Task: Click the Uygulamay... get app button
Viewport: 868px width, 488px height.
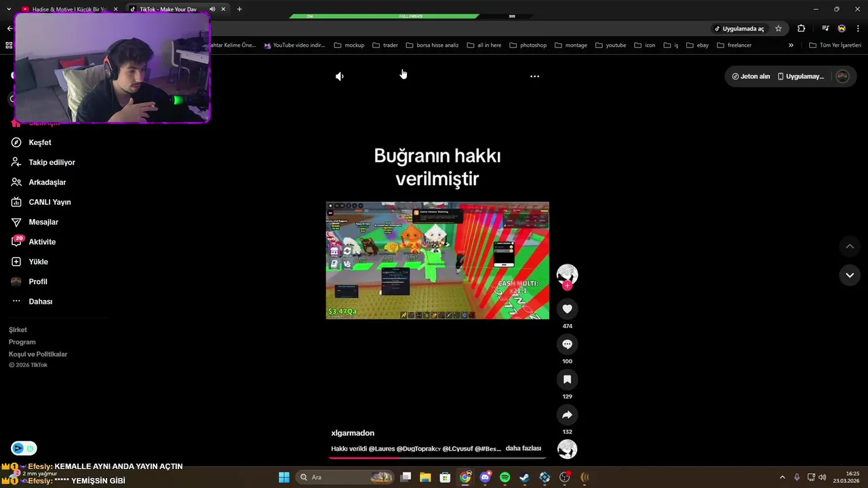Action: 801,77
